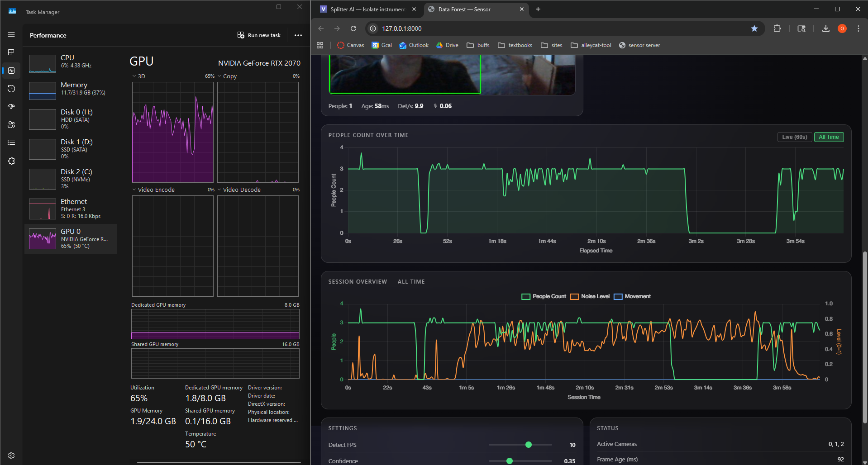Open the browser Downloads icon
Image resolution: width=868 pixels, height=465 pixels.
click(x=825, y=28)
